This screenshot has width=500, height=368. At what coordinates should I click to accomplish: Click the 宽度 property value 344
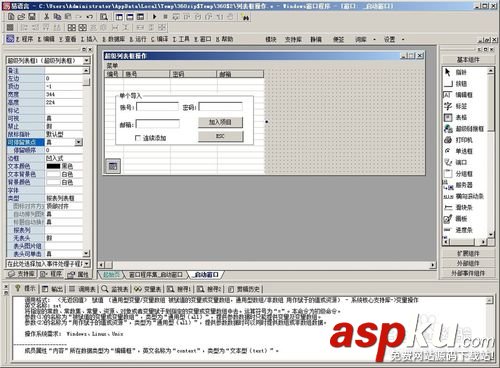(x=64, y=94)
